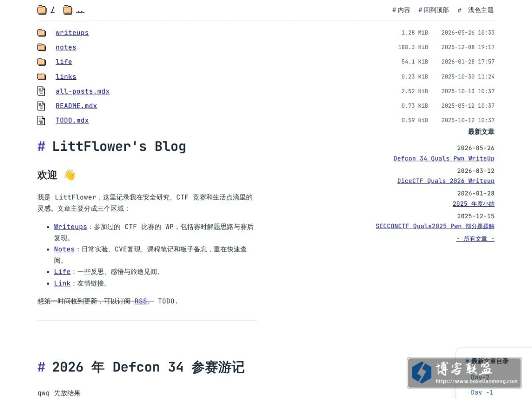Click the README.mdx file icon
This screenshot has width=532, height=399.
coord(41,106)
